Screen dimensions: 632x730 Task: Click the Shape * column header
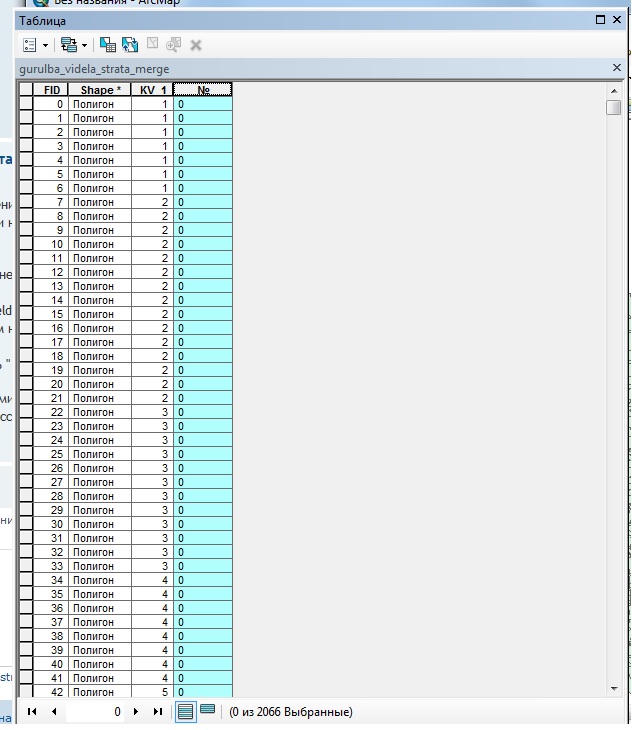(100, 90)
